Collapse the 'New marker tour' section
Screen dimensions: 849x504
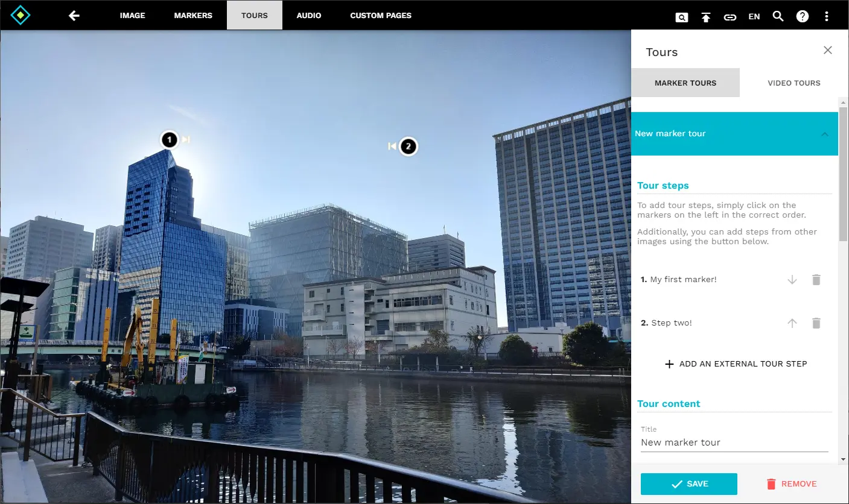[825, 134]
